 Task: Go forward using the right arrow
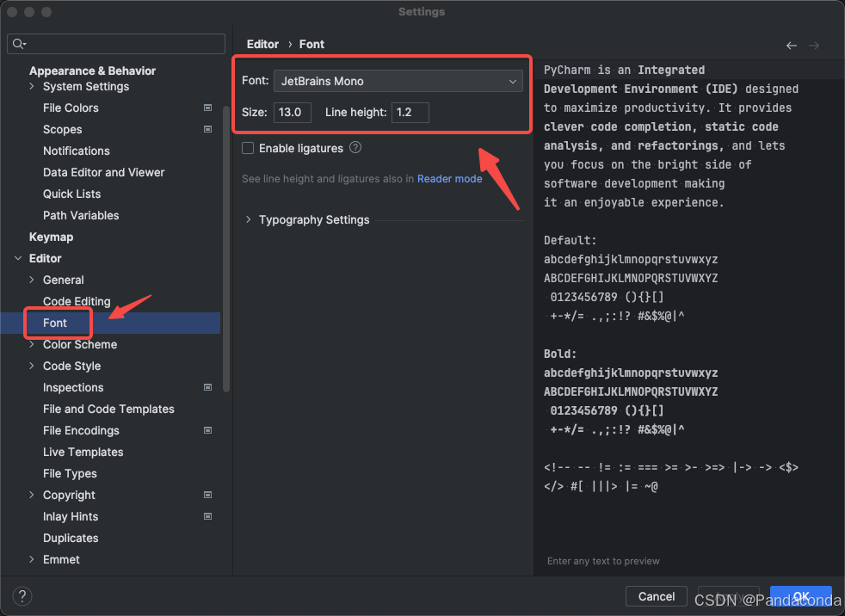coord(814,46)
